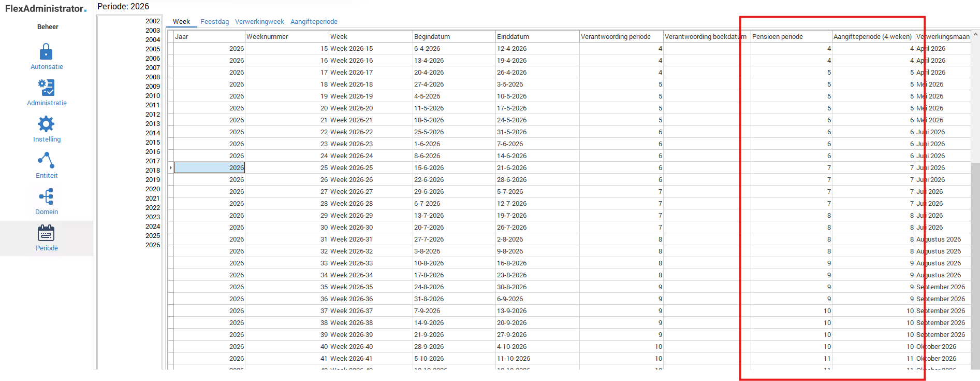The width and height of the screenshot is (980, 381).
Task: Click the Einddatum cell 31-5-2026
Action: click(537, 132)
